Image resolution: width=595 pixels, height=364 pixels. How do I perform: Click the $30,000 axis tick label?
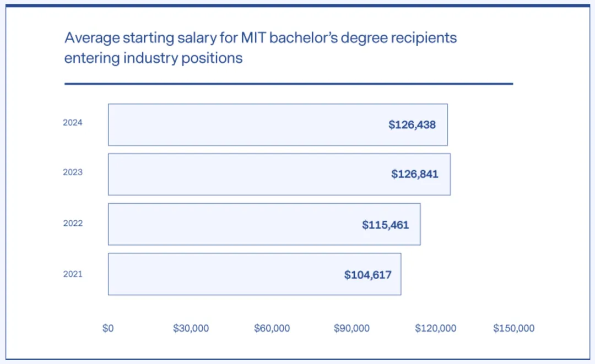click(191, 328)
